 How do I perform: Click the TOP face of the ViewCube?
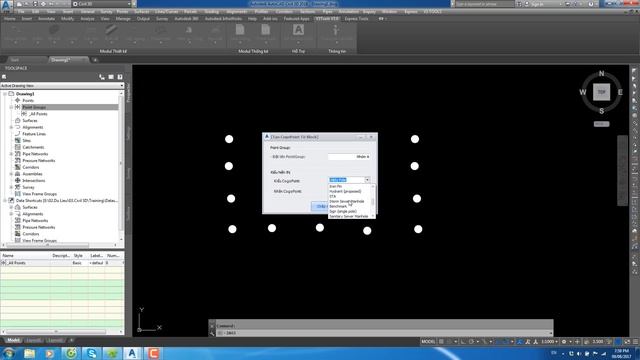coord(601,92)
